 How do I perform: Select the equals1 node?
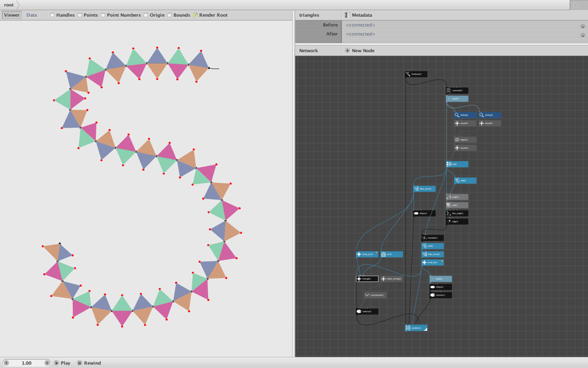465,123
